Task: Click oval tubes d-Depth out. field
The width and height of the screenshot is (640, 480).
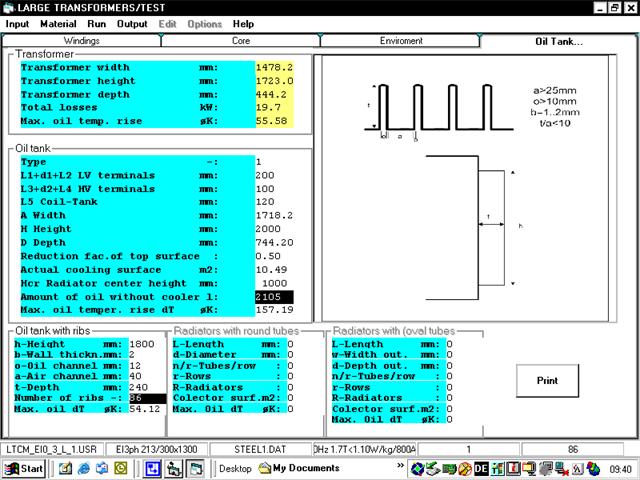Action: [x=449, y=366]
